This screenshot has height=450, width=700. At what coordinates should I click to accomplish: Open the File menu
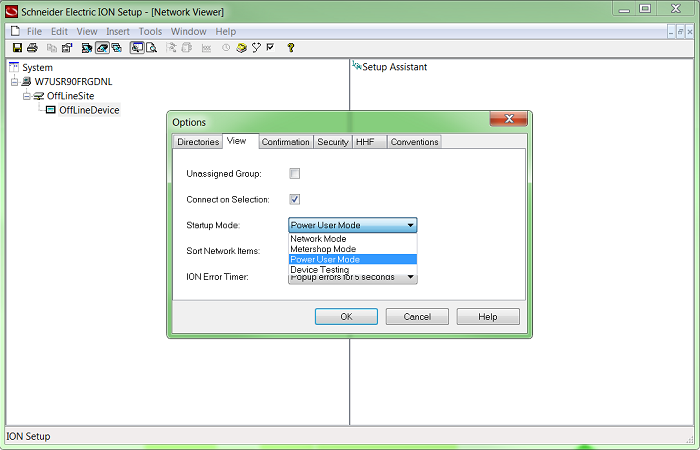(x=34, y=32)
